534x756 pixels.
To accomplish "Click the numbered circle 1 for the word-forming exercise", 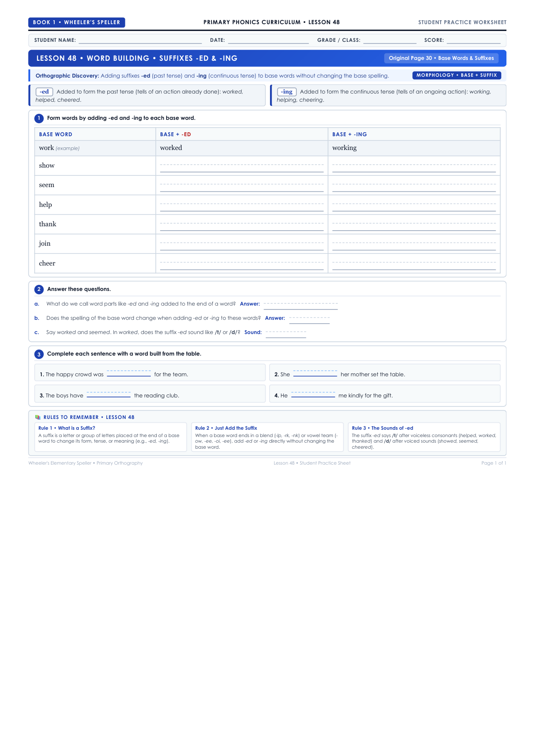I will [x=39, y=118].
